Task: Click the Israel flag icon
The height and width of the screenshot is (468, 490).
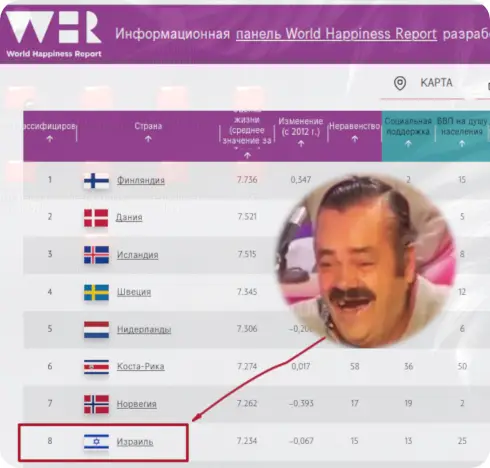Action: coord(96,441)
